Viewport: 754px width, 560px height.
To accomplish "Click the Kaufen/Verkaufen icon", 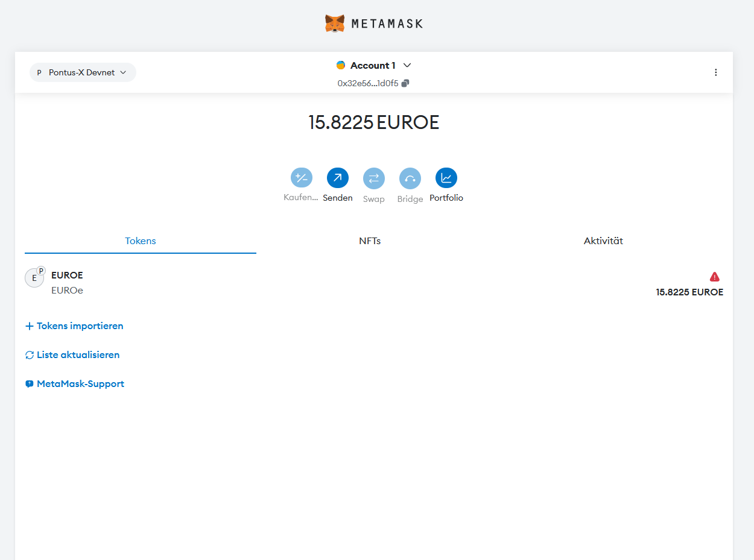I will [302, 177].
